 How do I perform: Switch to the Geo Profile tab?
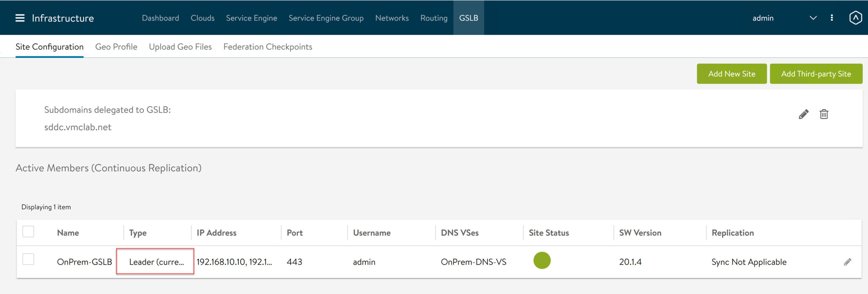point(116,47)
